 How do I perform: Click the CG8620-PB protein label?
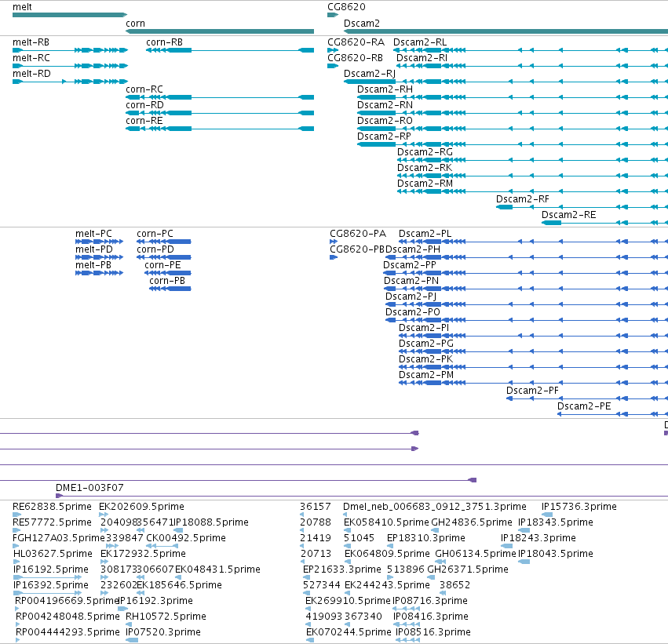pyautogui.click(x=357, y=249)
